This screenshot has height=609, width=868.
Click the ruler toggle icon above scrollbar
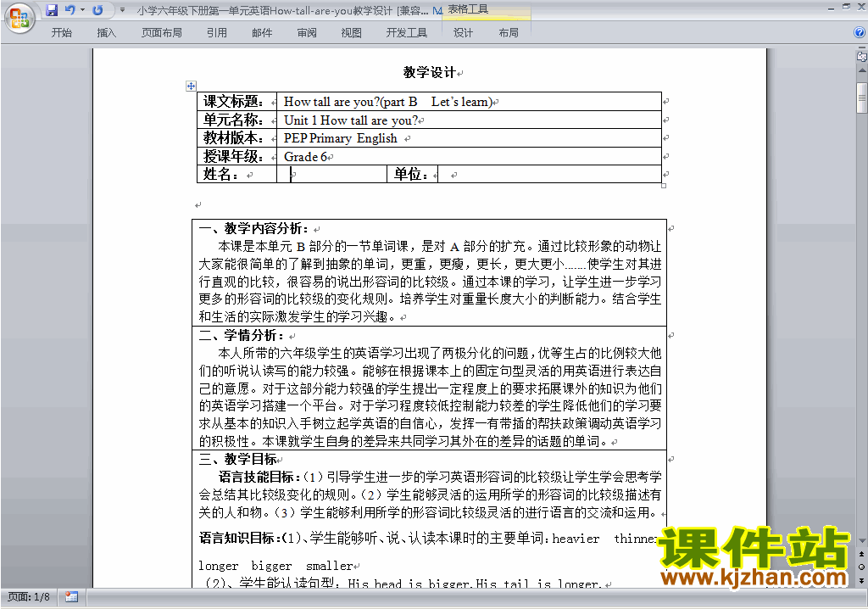pyautogui.click(x=861, y=57)
